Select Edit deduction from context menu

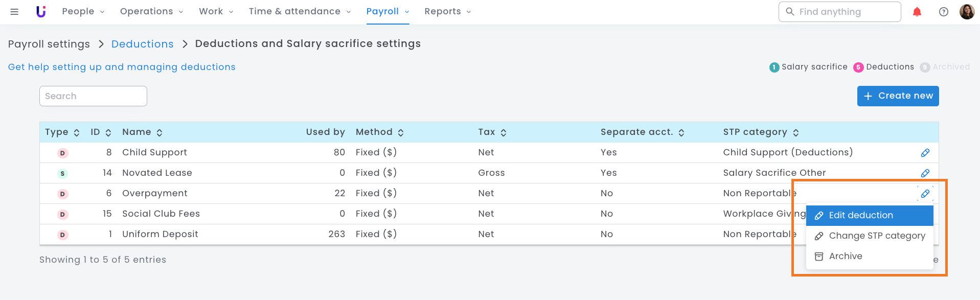(869, 215)
